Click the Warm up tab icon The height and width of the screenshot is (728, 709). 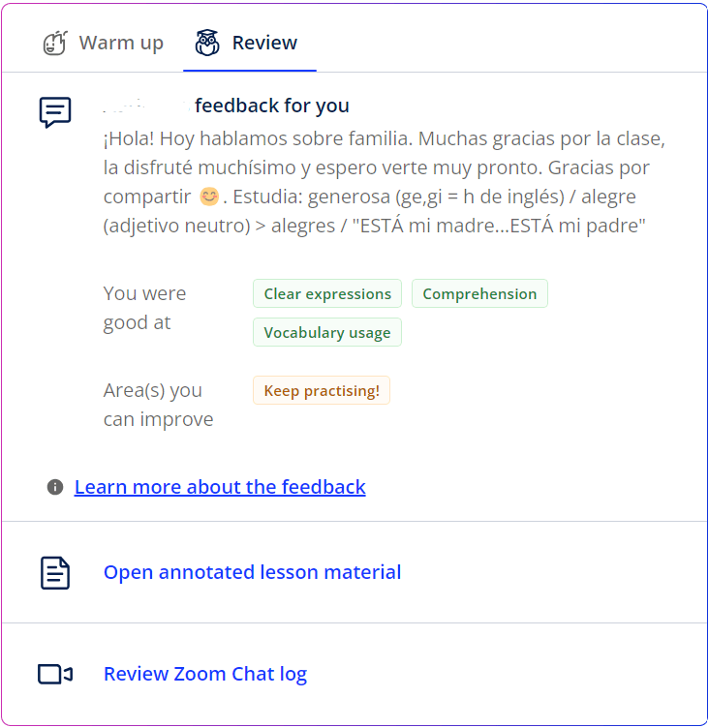click(x=55, y=44)
